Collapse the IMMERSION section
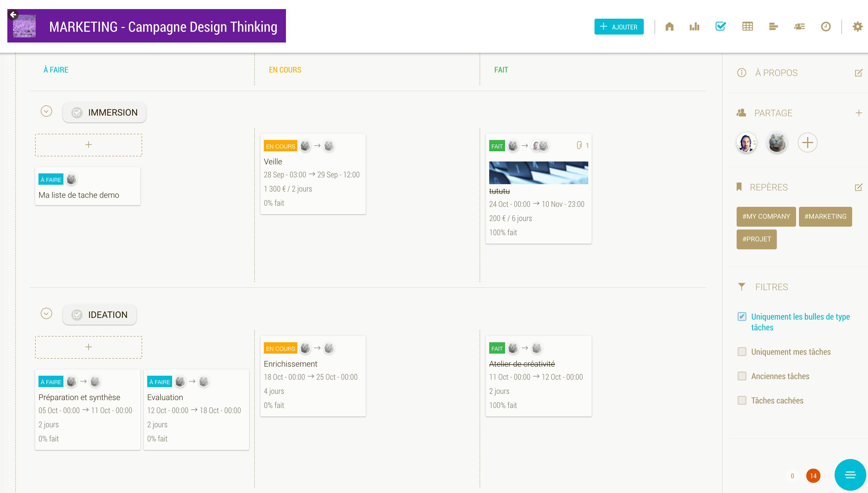 46,111
